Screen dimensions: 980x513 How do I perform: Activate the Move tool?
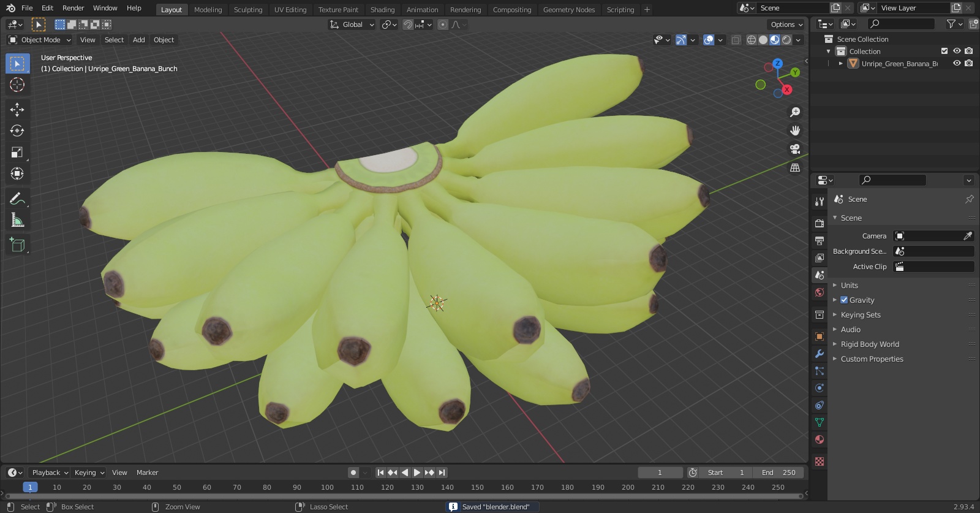tap(17, 109)
